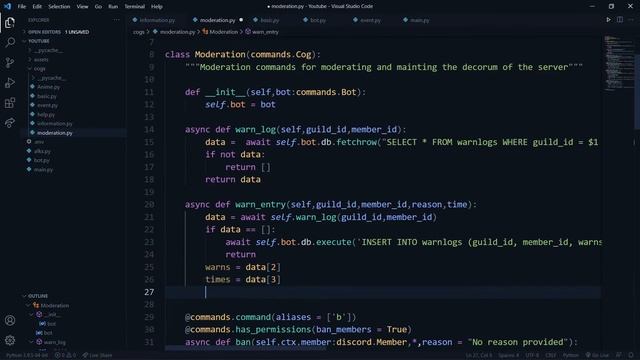Open the Manage gear in activity bar

point(10,340)
